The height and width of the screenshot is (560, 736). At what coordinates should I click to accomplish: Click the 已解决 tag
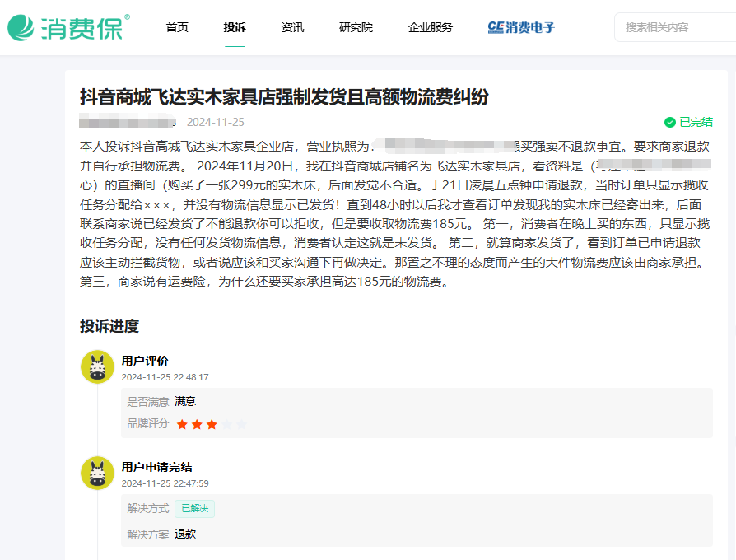pos(195,508)
